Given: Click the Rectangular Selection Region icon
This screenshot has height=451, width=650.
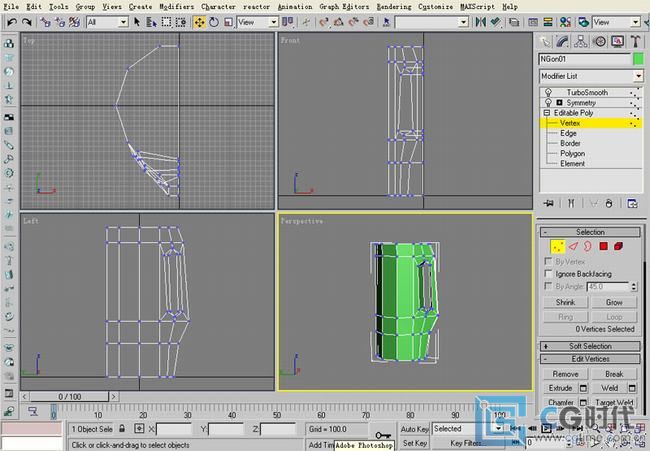Looking at the screenshot, I should coord(166,22).
